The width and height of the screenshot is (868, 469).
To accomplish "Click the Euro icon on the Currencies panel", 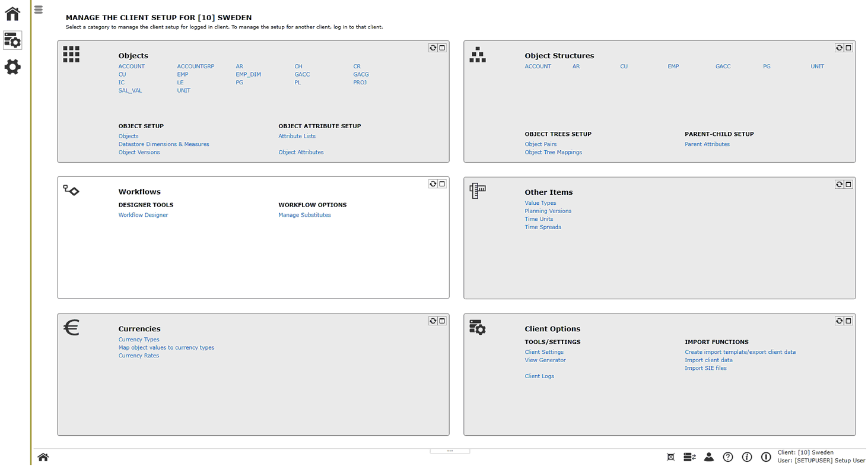I will click(71, 327).
